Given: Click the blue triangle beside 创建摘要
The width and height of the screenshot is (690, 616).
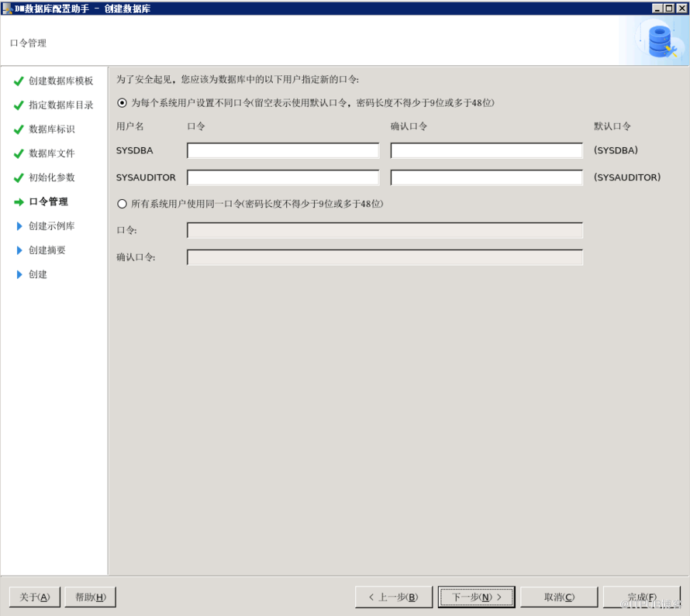Looking at the screenshot, I should [x=19, y=250].
